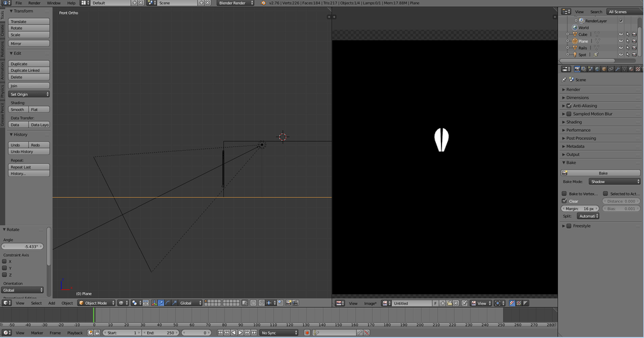This screenshot has height=338, width=644.
Task: Click Smooth shading button
Action: (18, 109)
